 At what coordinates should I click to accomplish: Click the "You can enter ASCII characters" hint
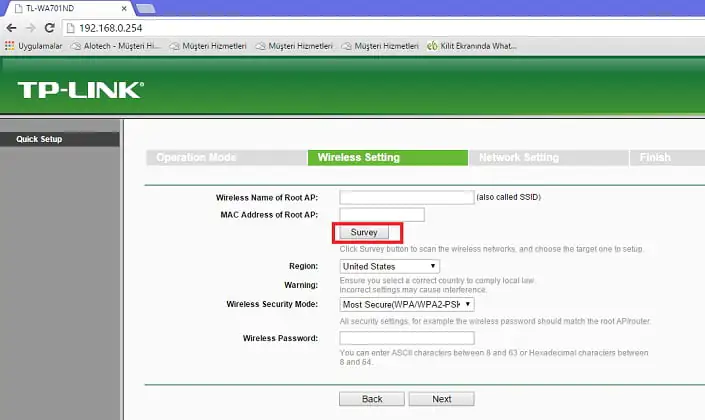[494, 357]
